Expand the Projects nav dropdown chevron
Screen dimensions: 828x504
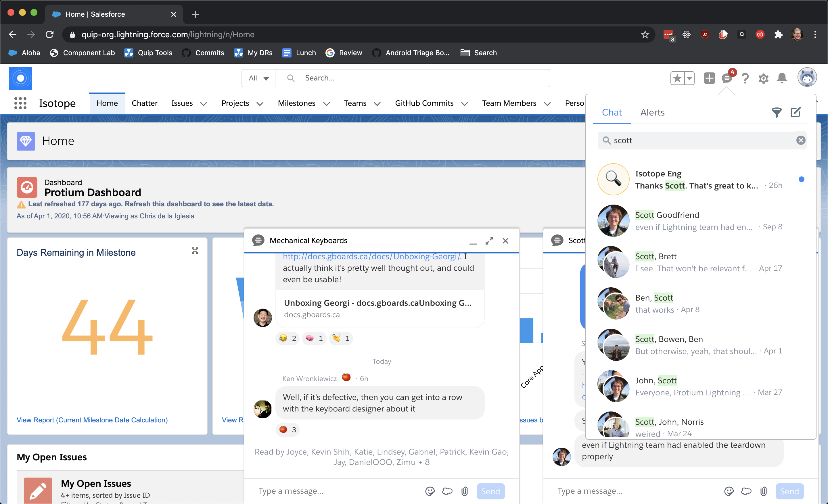[260, 104]
